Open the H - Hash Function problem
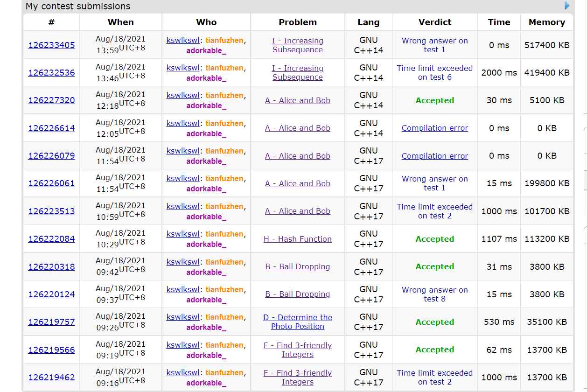Viewport: 587px width, 392px height. [x=297, y=239]
